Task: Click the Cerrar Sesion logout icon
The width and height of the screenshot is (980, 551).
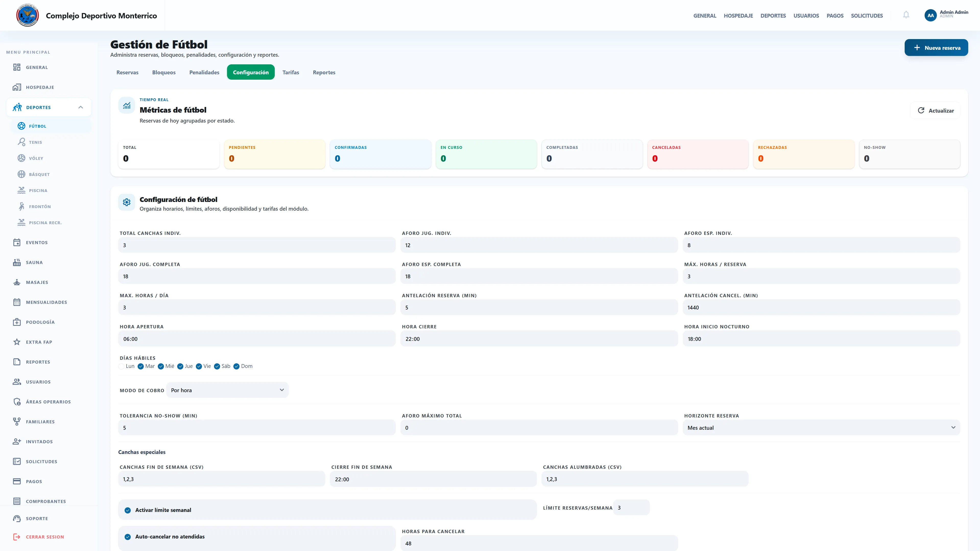Action: coord(17,537)
